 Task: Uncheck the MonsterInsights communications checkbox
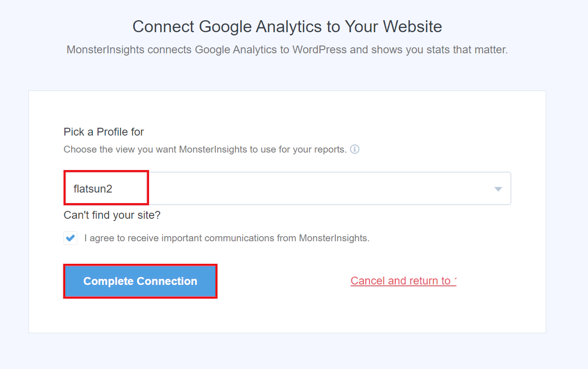pyautogui.click(x=70, y=238)
